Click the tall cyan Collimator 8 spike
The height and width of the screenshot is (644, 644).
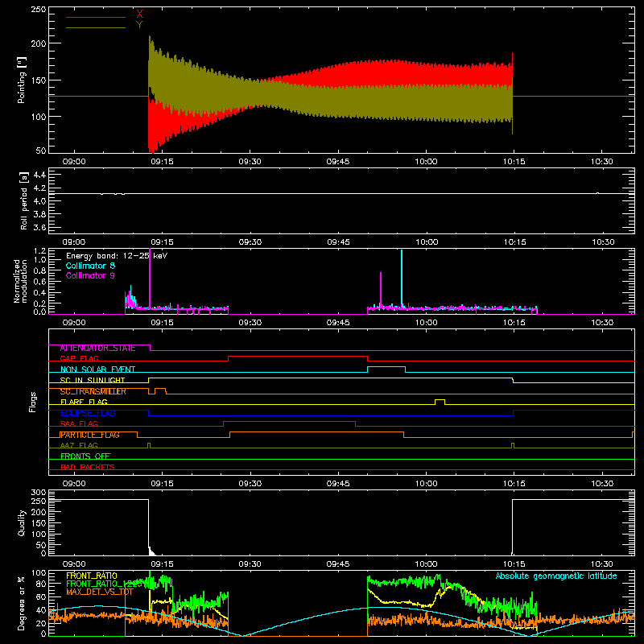pos(402,278)
